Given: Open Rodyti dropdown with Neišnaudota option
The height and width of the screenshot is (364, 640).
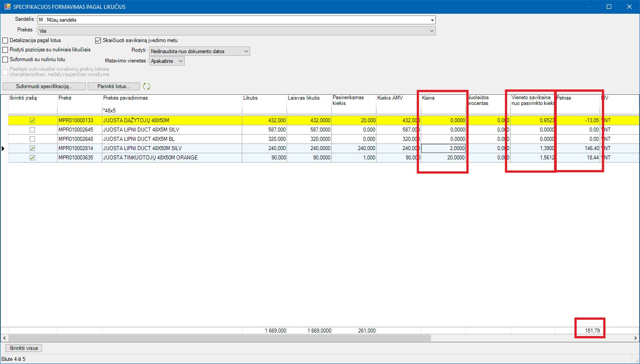Looking at the screenshot, I should coord(246,51).
